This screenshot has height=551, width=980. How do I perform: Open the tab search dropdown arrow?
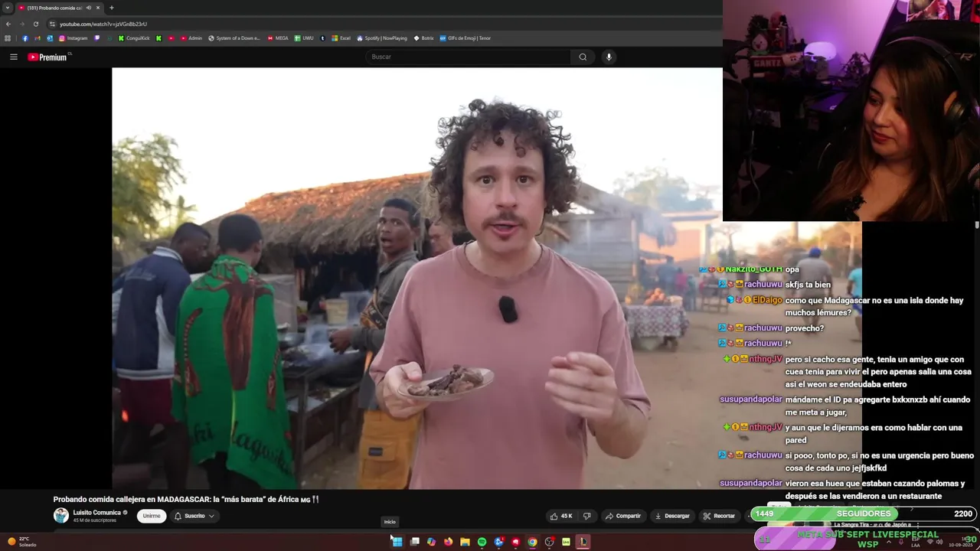[x=8, y=8]
